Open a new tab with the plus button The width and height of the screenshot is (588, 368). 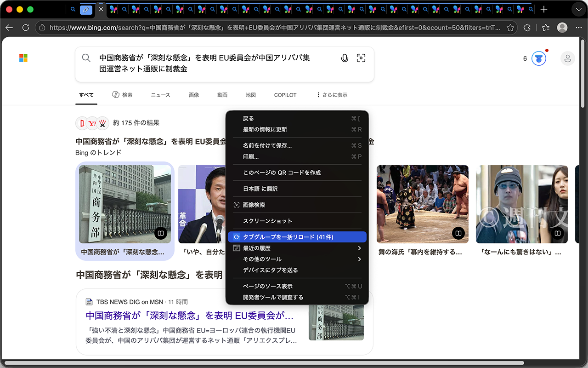(544, 9)
